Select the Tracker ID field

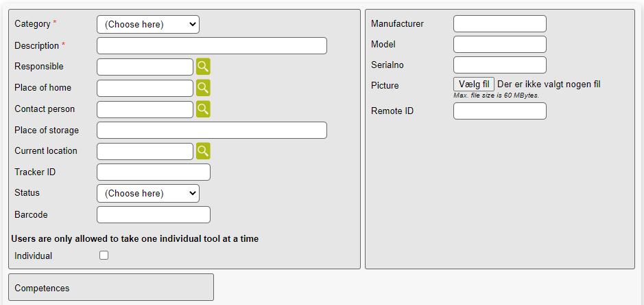153,172
